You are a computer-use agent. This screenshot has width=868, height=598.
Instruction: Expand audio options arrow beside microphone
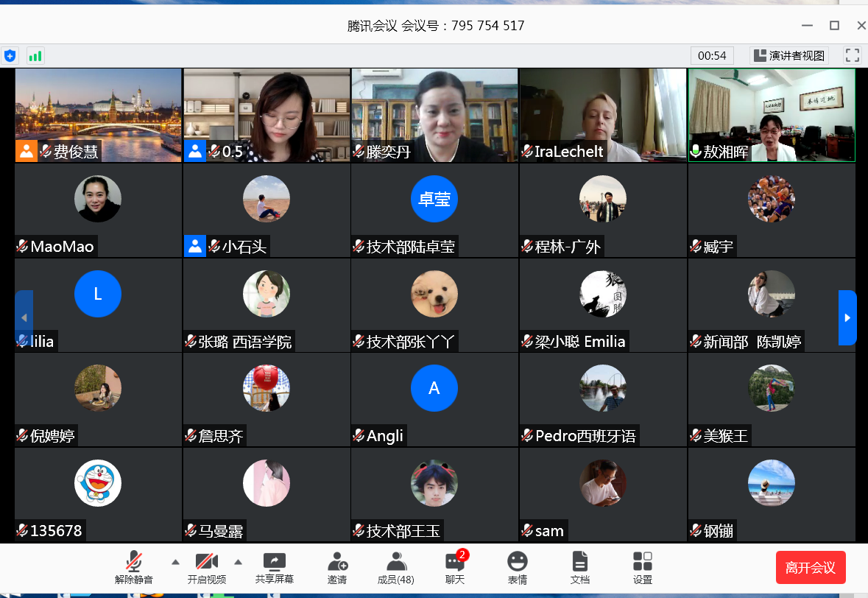click(x=175, y=562)
